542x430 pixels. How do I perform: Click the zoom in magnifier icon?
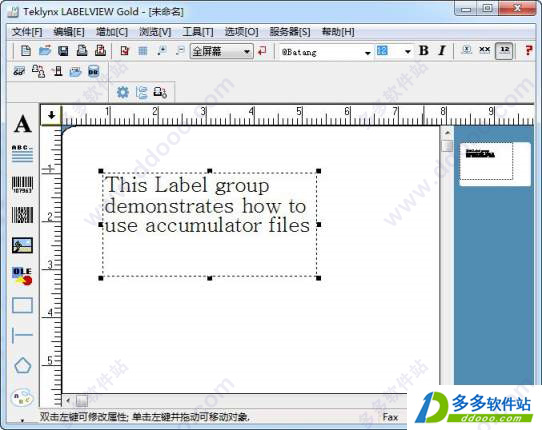point(161,51)
